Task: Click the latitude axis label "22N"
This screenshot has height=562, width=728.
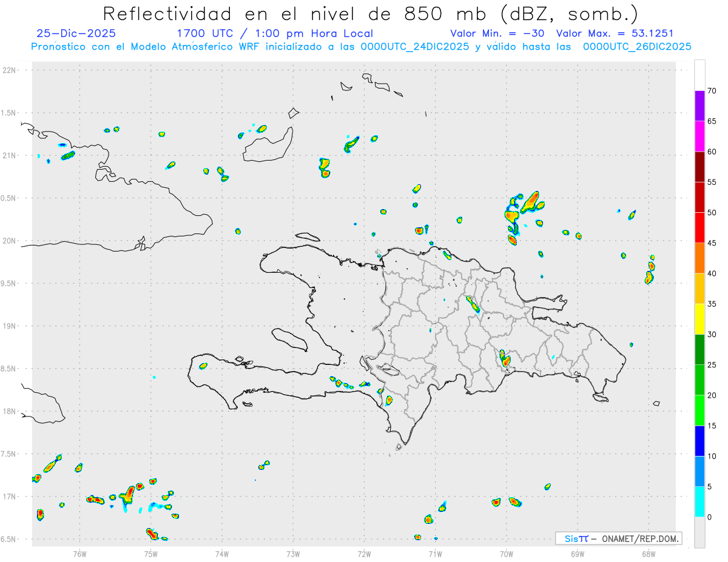Action: [x=9, y=70]
